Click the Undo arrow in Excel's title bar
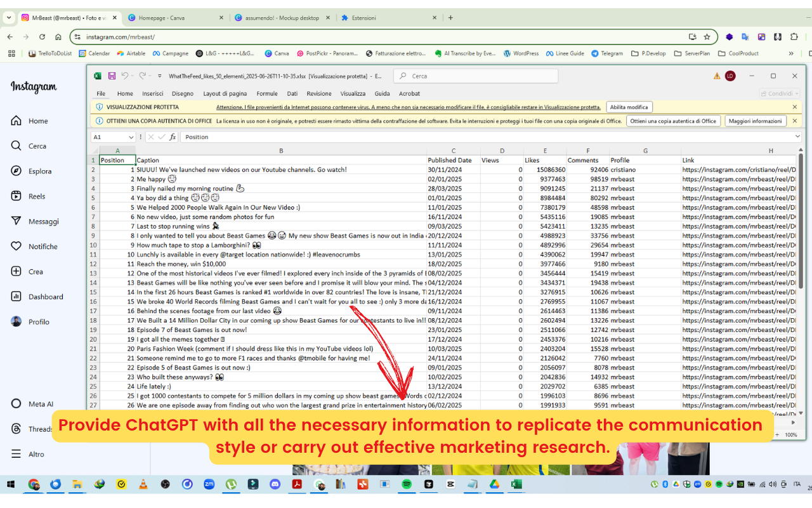The width and height of the screenshot is (812, 508). (x=125, y=76)
